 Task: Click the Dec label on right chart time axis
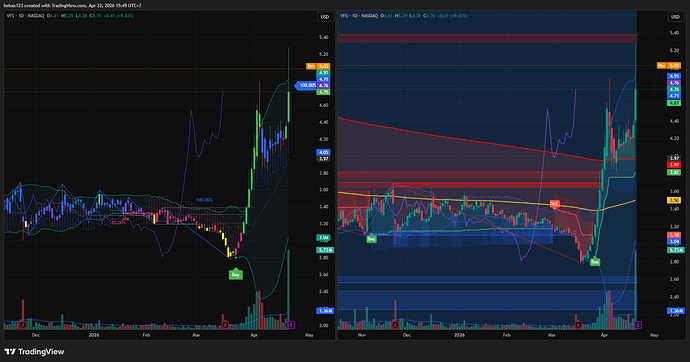click(x=407, y=335)
